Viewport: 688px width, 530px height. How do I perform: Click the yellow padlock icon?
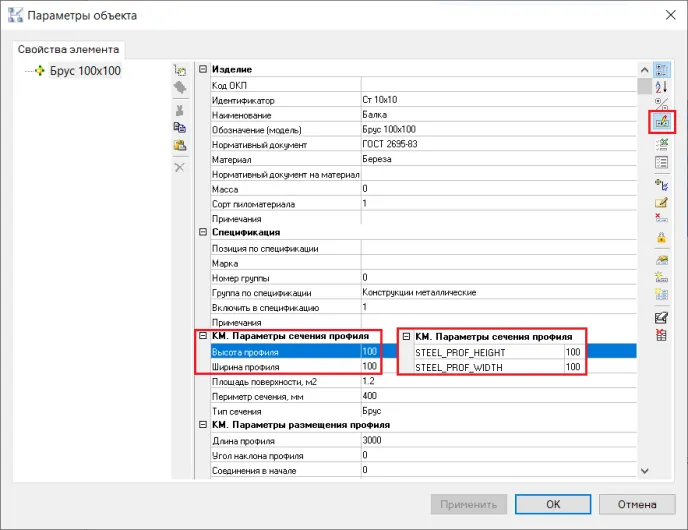coord(661,237)
